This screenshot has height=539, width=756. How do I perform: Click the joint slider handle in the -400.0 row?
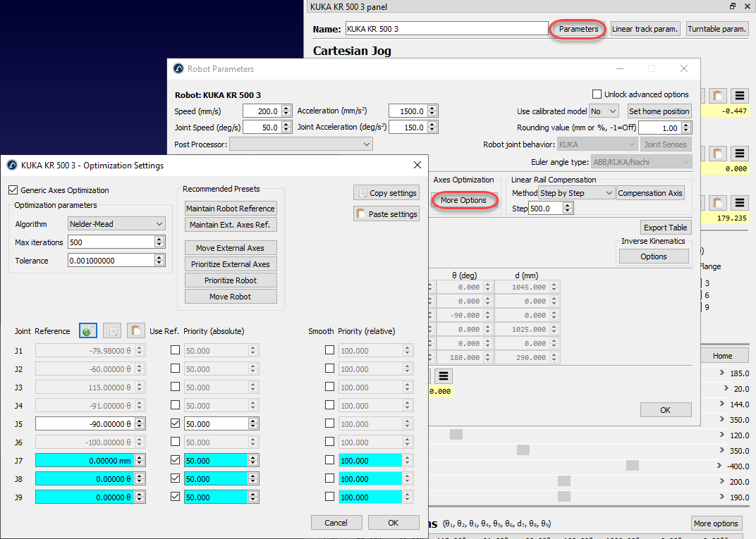pyautogui.click(x=632, y=465)
